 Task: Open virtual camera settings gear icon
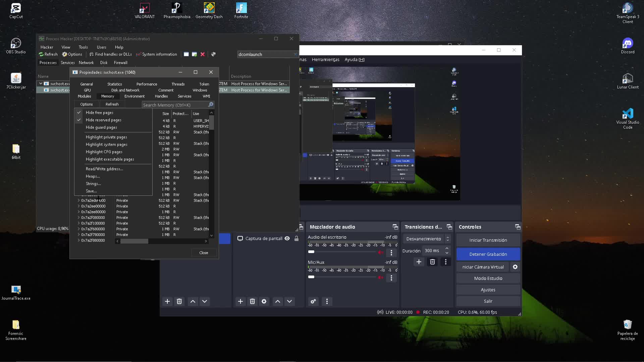pos(515,267)
